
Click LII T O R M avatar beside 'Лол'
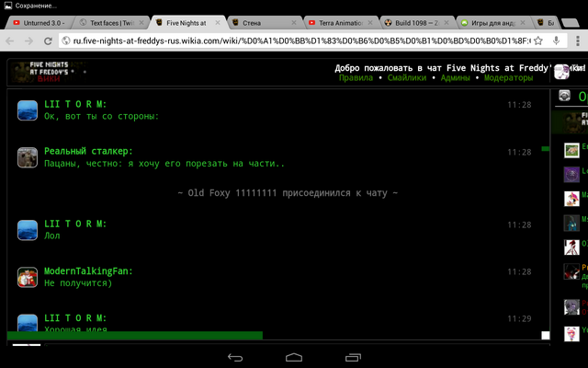click(28, 230)
